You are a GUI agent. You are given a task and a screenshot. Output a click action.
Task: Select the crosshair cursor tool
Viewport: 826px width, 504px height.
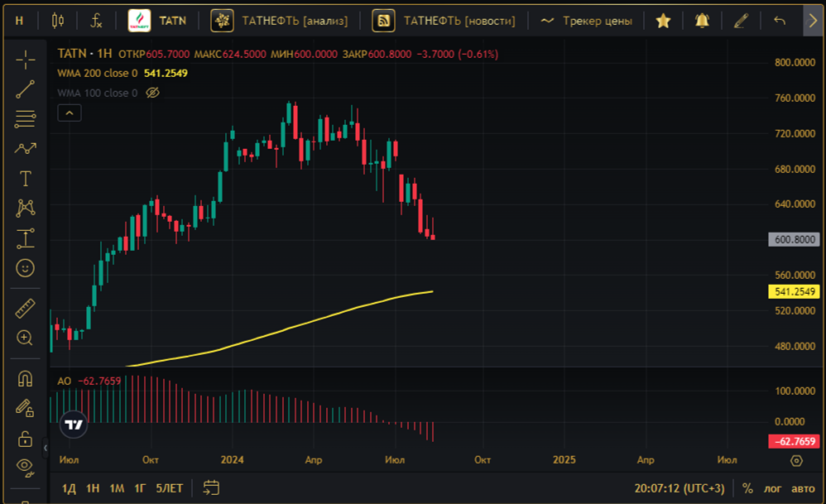click(x=26, y=60)
